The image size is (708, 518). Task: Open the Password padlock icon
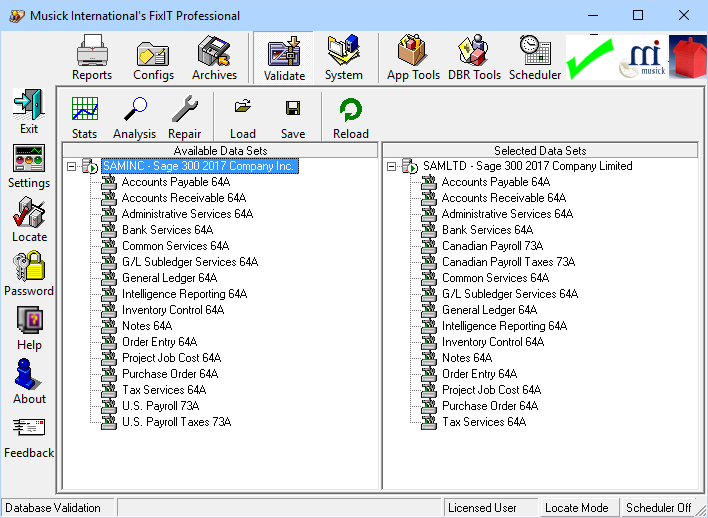29,274
